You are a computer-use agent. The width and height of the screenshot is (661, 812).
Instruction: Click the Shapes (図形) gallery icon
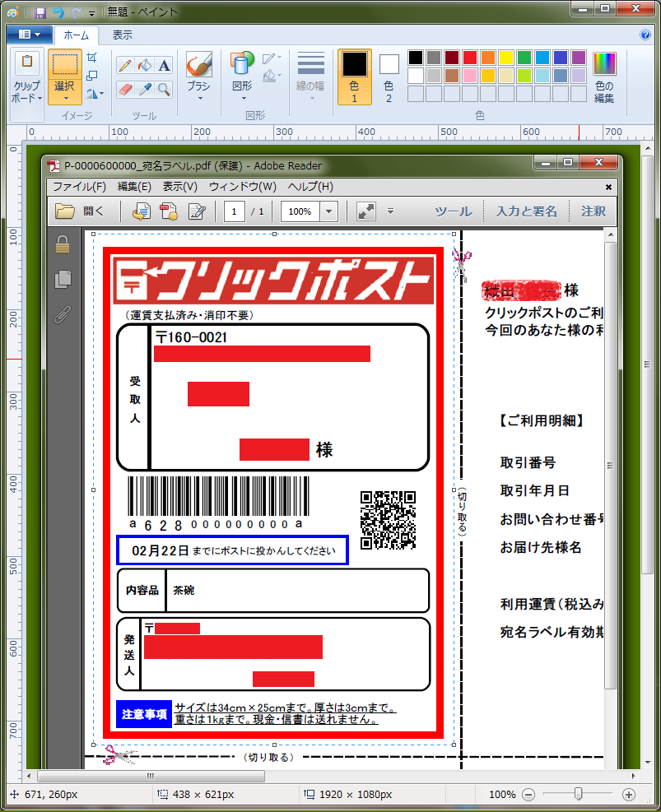(242, 65)
